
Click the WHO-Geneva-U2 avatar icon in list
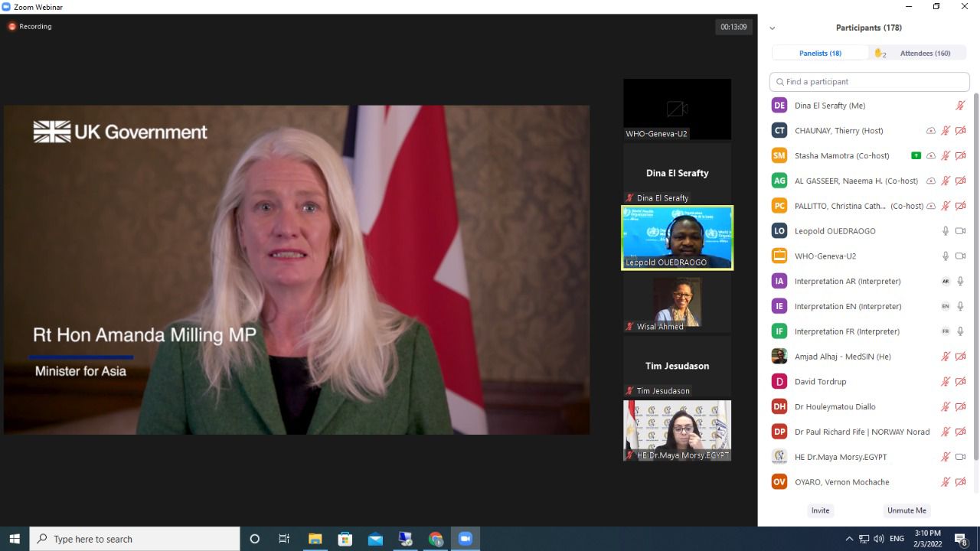(779, 256)
